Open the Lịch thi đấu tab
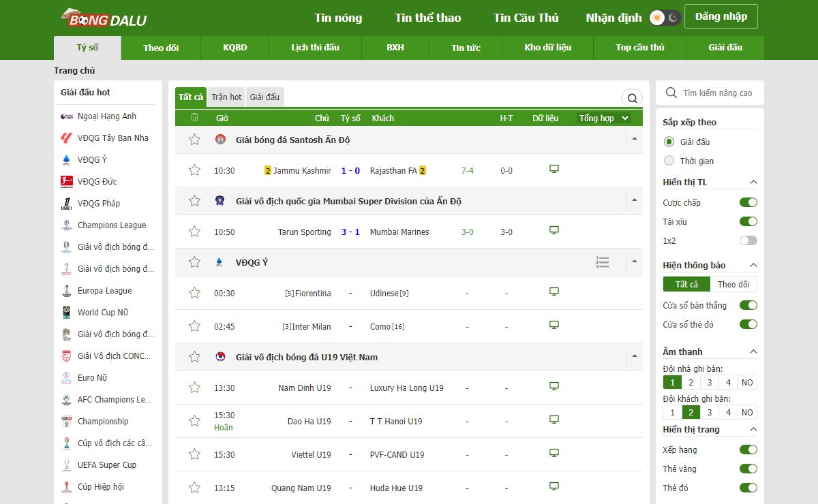Image resolution: width=818 pixels, height=504 pixels. [315, 48]
